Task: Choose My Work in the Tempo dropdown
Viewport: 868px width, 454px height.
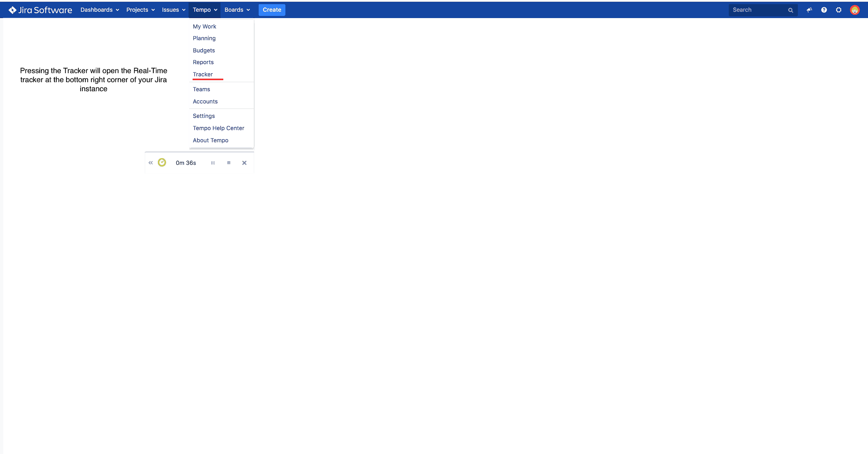Action: pyautogui.click(x=204, y=26)
